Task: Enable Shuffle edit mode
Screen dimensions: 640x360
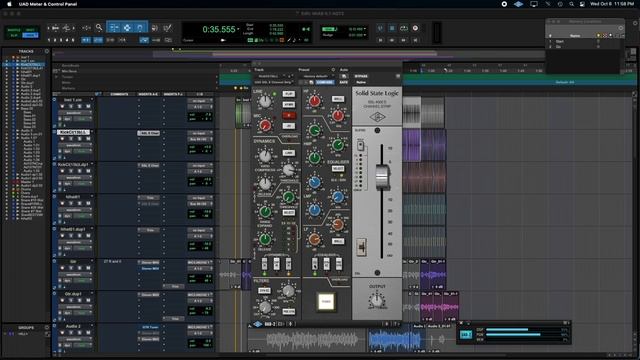Action: 14,30
